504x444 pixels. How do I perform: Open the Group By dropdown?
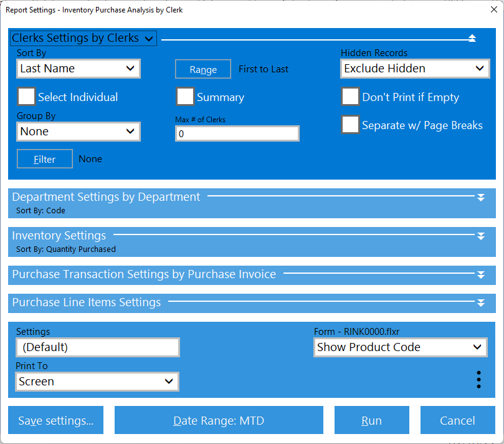coord(78,132)
